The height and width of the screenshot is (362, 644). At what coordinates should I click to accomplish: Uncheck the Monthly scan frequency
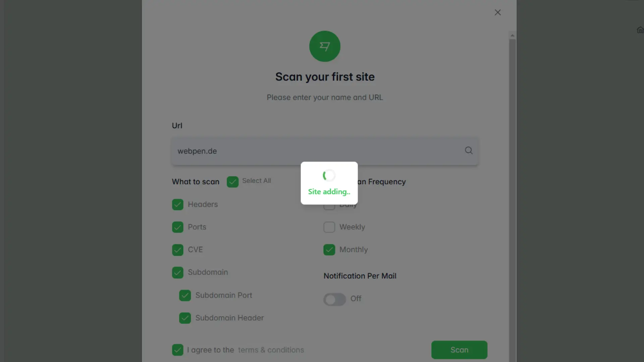329,250
